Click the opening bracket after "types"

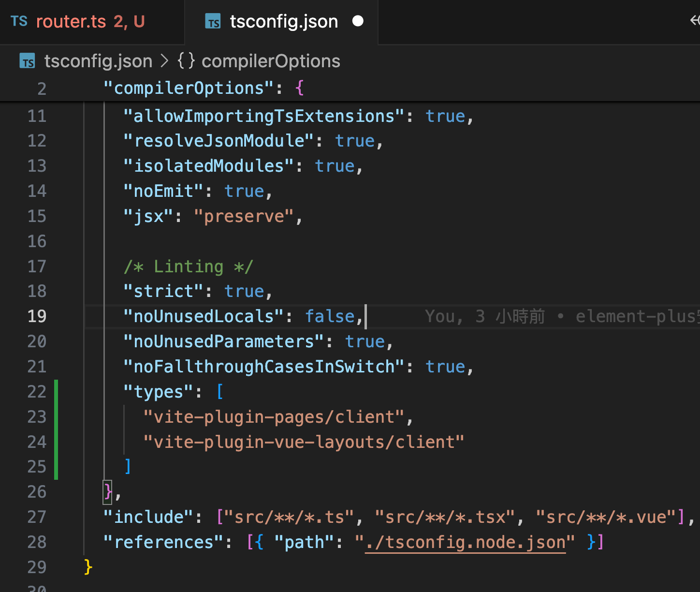pos(220,392)
